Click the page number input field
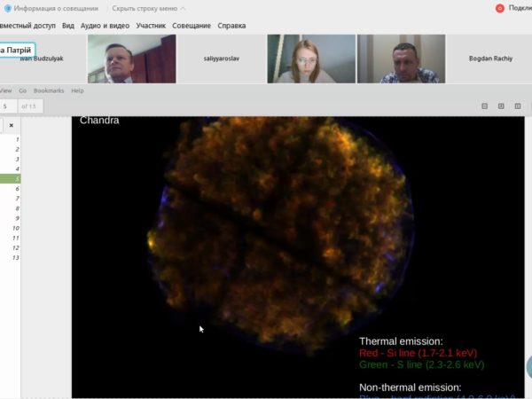Image resolution: width=532 pixels, height=399 pixels. click(x=9, y=106)
